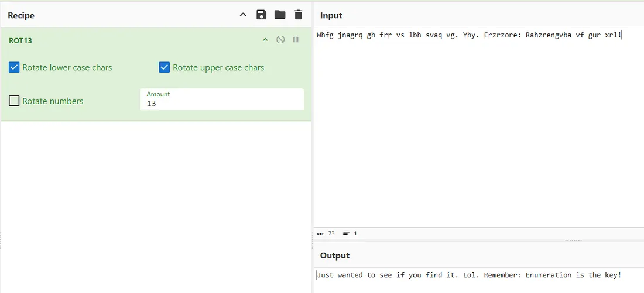Load a recipe using the folder icon

(x=280, y=15)
